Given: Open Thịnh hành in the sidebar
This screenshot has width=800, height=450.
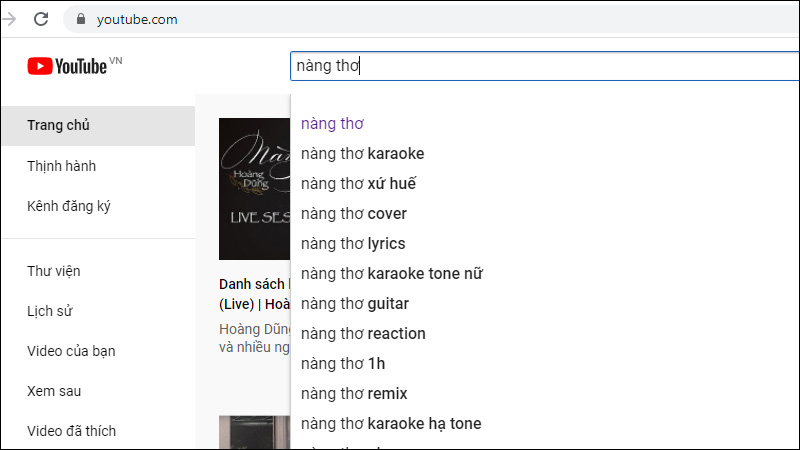Looking at the screenshot, I should (x=98, y=166).
